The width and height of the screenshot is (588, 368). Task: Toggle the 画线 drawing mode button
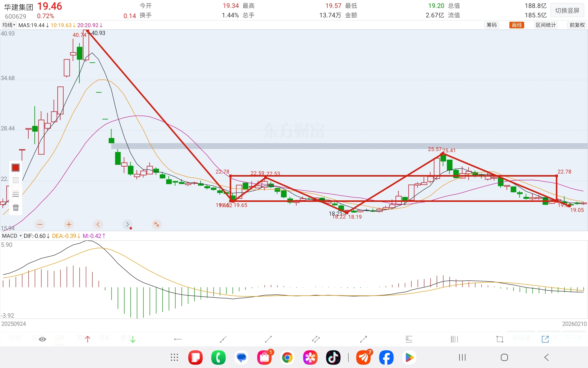517,25
